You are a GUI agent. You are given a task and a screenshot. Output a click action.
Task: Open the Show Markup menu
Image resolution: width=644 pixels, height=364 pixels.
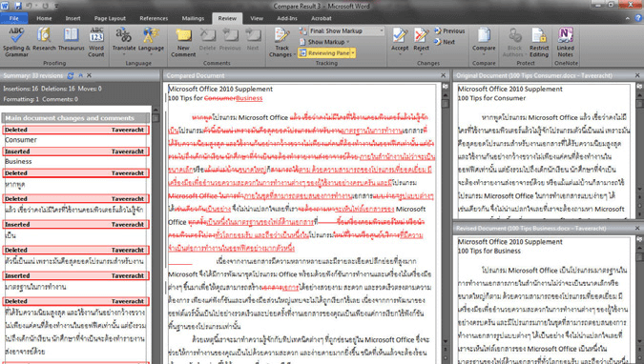[325, 42]
